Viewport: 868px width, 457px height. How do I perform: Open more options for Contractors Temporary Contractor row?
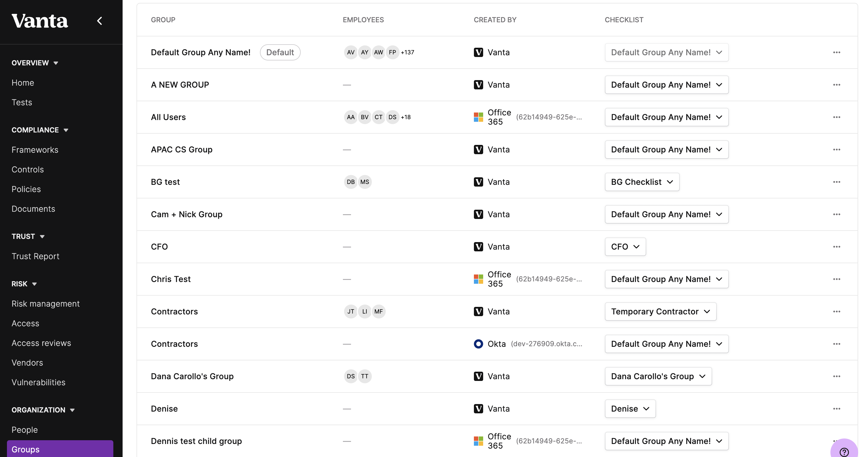836,312
